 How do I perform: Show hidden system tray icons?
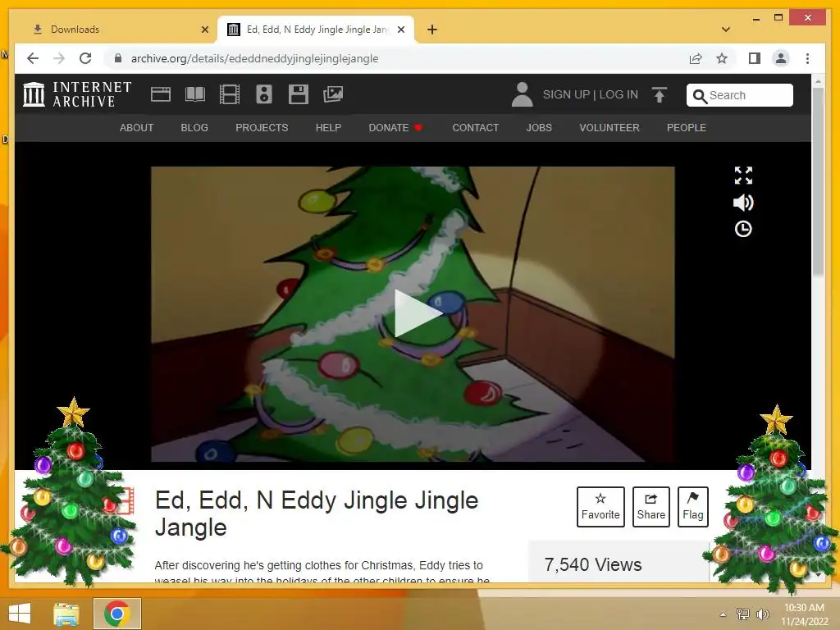click(723, 614)
